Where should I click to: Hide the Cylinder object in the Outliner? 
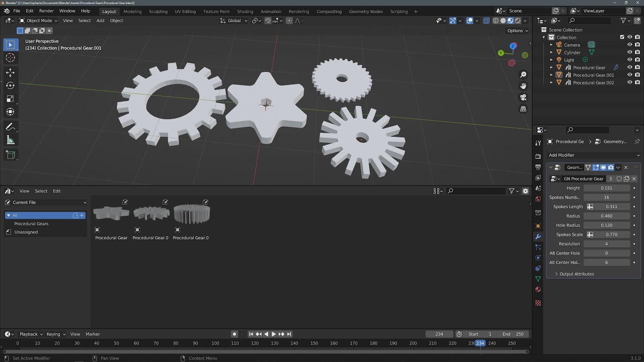[629, 52]
